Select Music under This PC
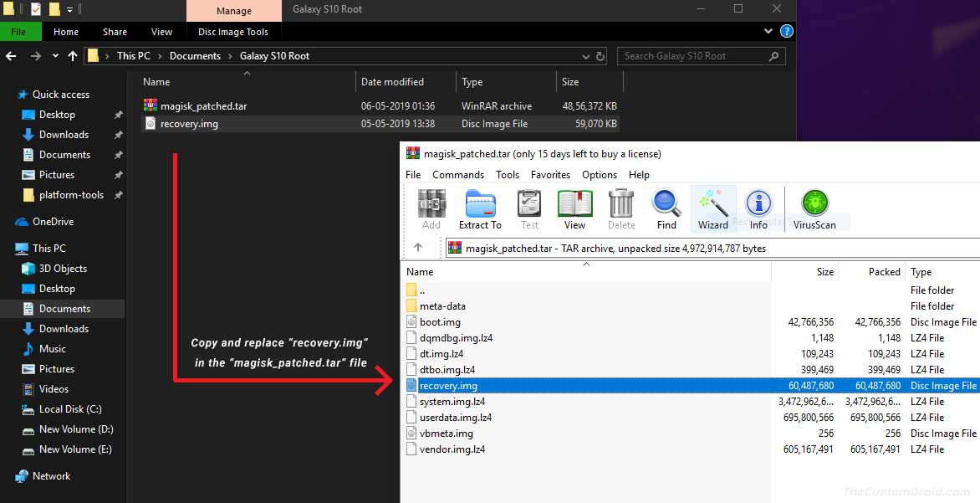Screen dimensions: 980x503 53,348
